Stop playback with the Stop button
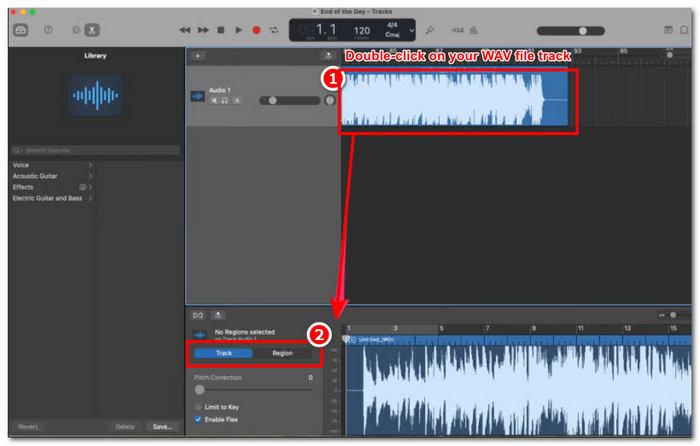 [x=221, y=30]
